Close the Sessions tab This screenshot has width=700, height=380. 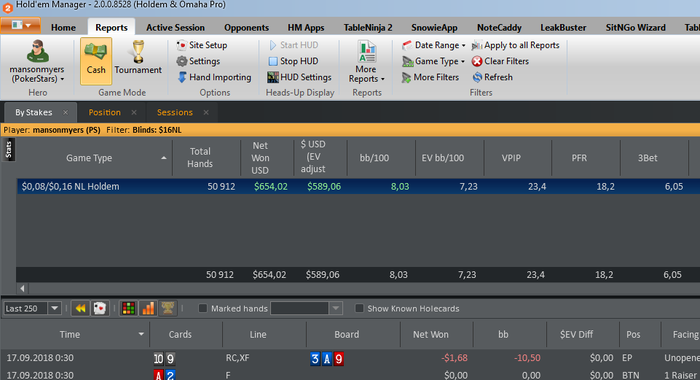tap(206, 113)
